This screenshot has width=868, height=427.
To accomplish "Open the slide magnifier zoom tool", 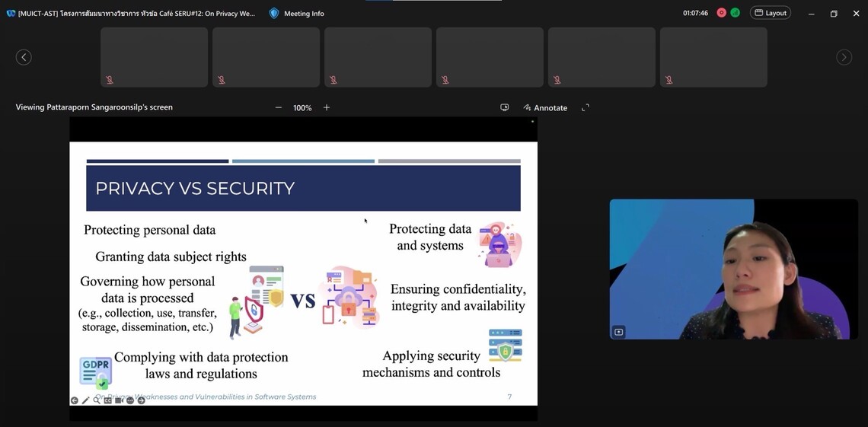I will [97, 400].
